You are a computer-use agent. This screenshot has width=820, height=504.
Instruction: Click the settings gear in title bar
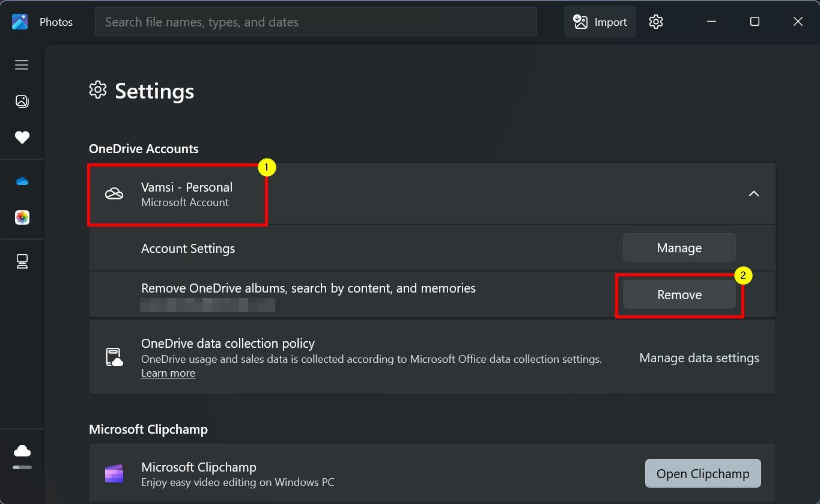(x=655, y=22)
